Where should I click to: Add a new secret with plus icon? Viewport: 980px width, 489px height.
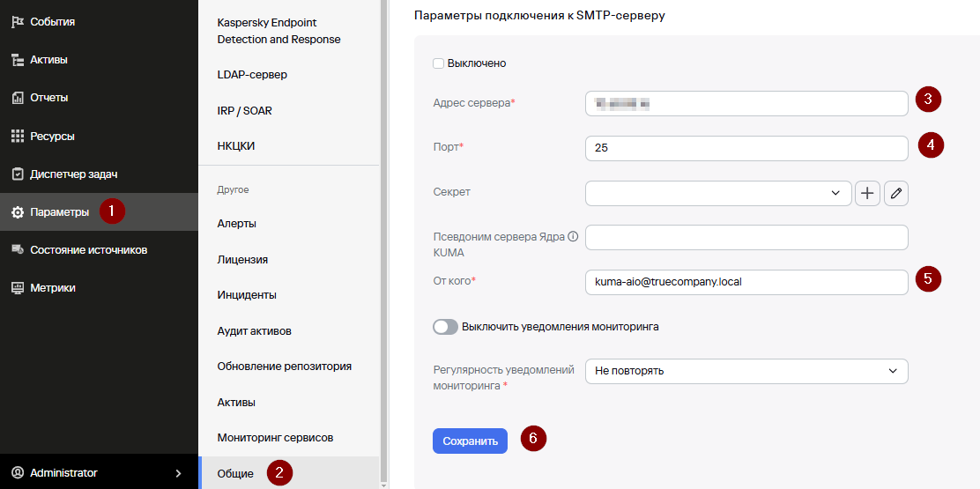click(x=867, y=194)
